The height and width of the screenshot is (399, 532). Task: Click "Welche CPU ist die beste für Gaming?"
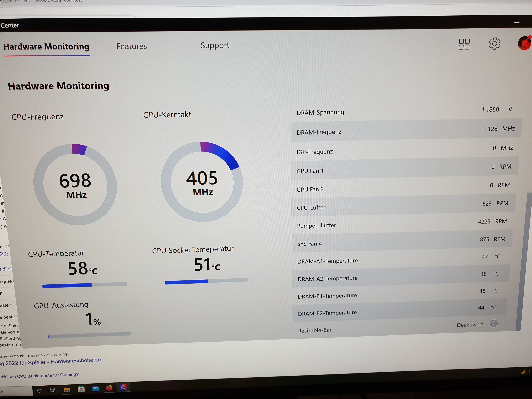click(x=40, y=375)
